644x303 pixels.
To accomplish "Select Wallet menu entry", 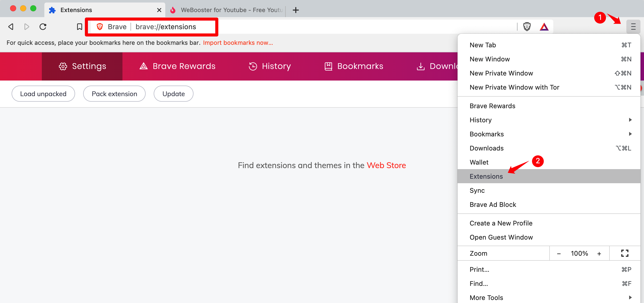I will (549, 162).
